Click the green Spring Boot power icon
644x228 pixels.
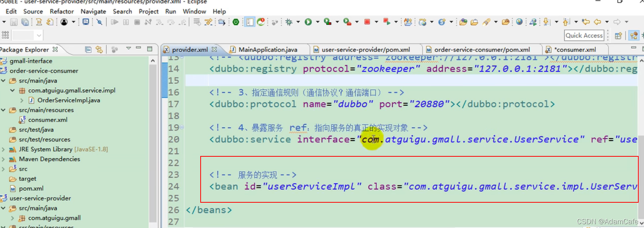(236, 22)
